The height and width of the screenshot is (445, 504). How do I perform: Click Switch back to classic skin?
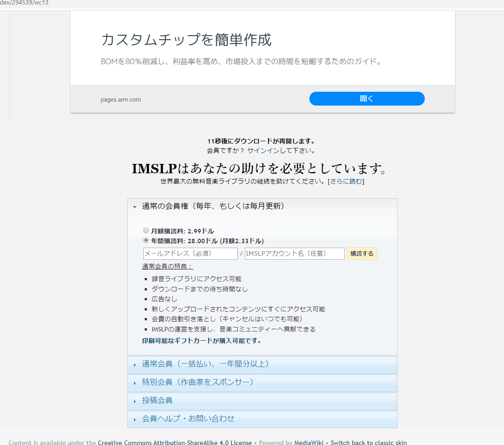click(368, 442)
